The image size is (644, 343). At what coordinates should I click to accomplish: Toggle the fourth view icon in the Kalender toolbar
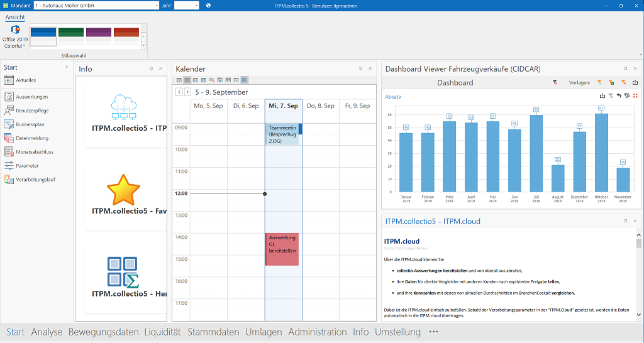click(203, 80)
